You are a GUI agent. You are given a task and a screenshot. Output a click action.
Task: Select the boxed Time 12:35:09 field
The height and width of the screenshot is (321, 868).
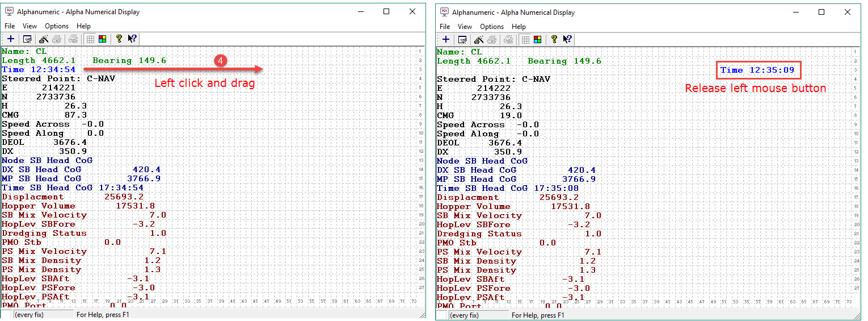click(758, 70)
